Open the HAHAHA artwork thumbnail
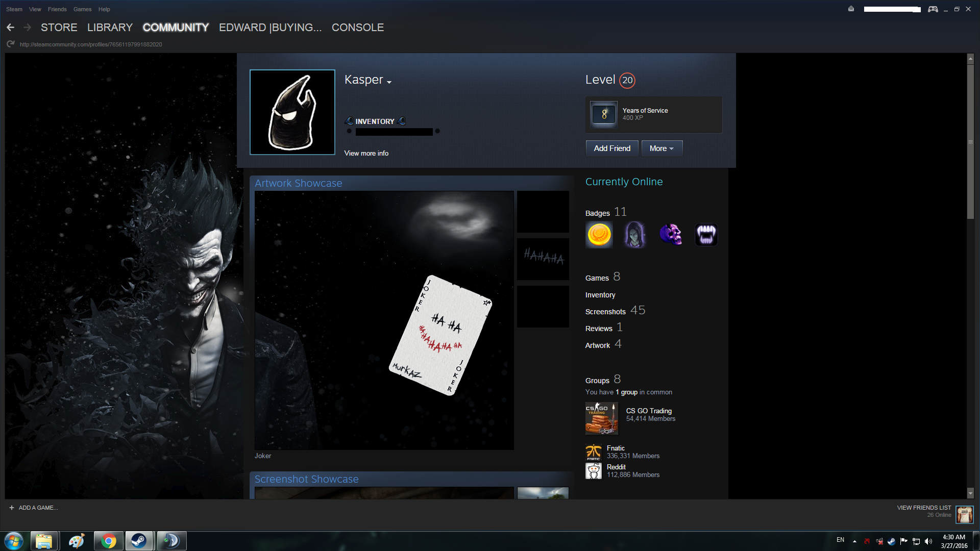980x551 pixels. pos(543,259)
